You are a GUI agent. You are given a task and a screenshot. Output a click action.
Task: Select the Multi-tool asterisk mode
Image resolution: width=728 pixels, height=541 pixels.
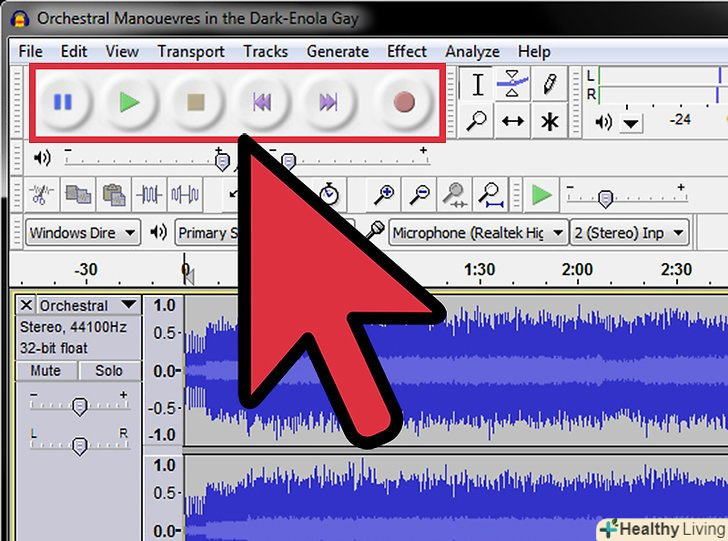tap(549, 121)
